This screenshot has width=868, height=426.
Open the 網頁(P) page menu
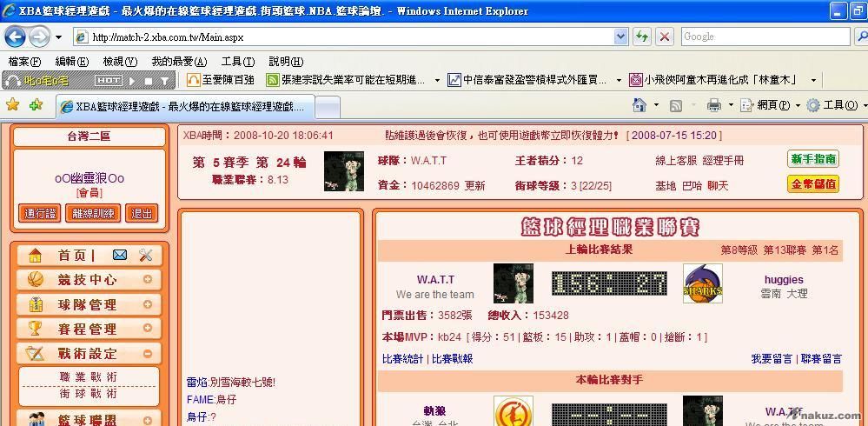(x=771, y=104)
